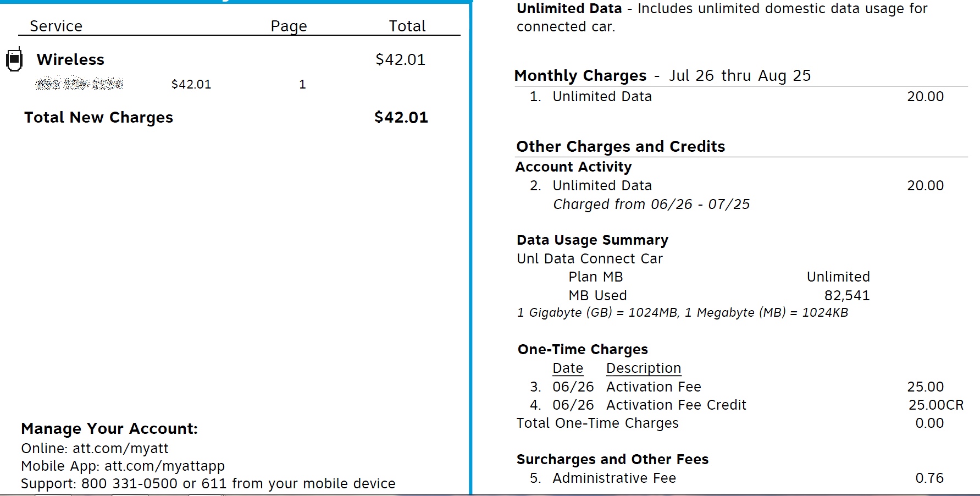This screenshot has height=496, width=980.
Task: Click the wireless phone icon beside Wireless
Action: point(14,59)
